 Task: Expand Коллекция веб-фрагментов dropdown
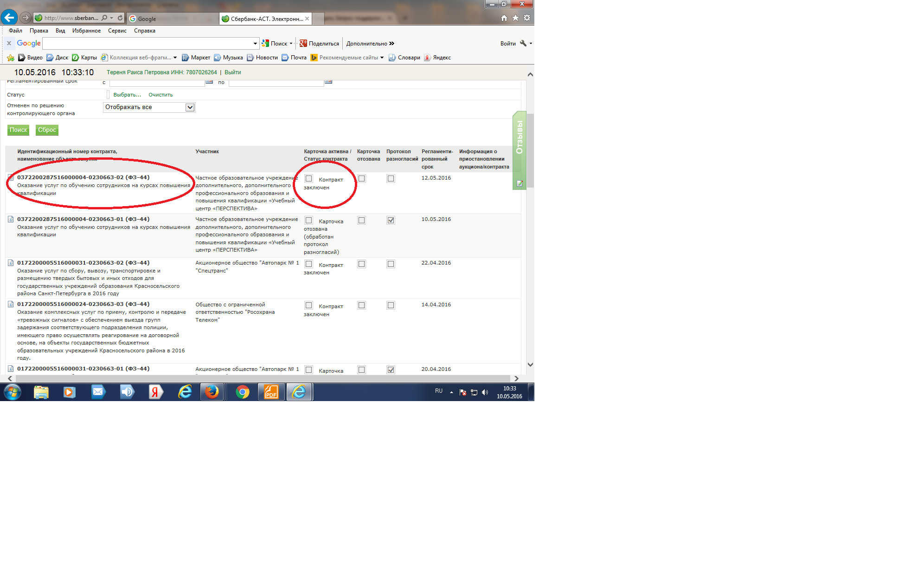[x=175, y=58]
